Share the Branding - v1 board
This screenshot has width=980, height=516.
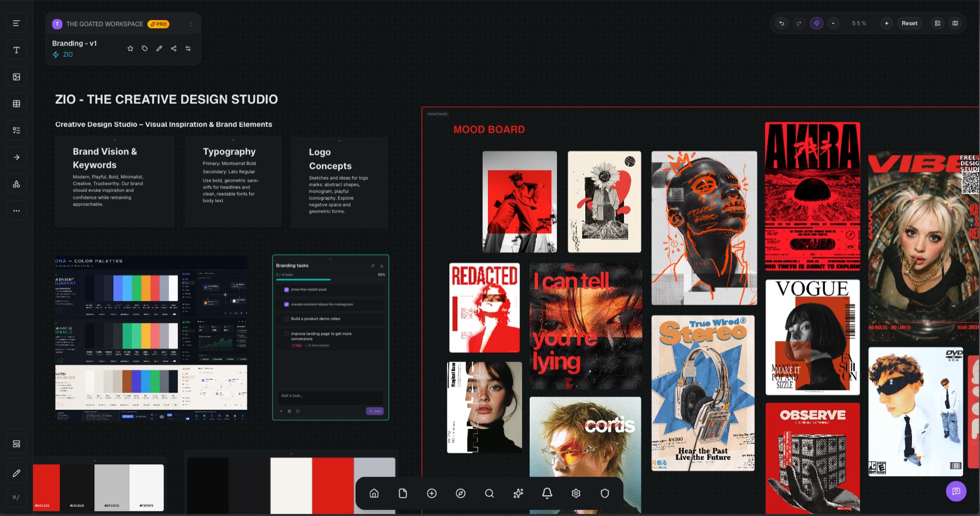coord(174,48)
